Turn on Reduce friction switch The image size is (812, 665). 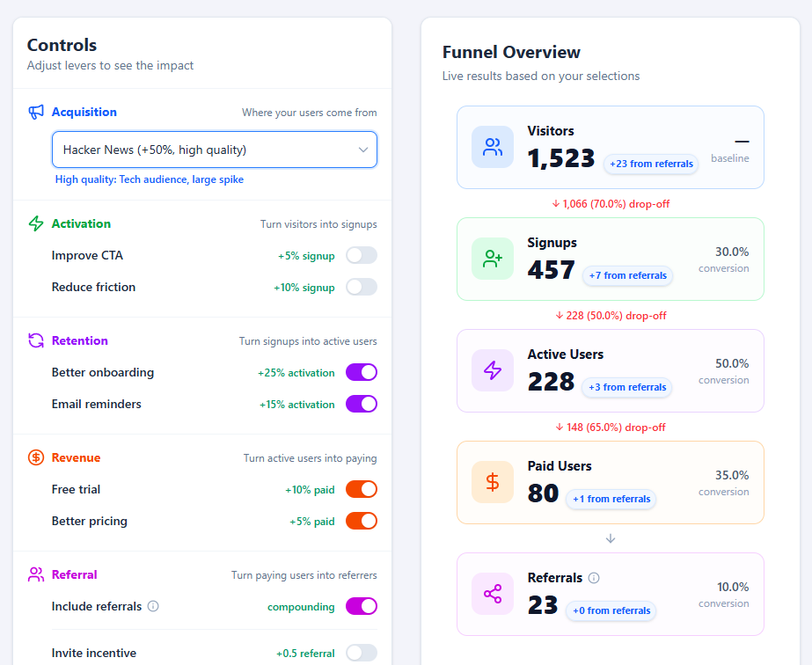tap(362, 287)
